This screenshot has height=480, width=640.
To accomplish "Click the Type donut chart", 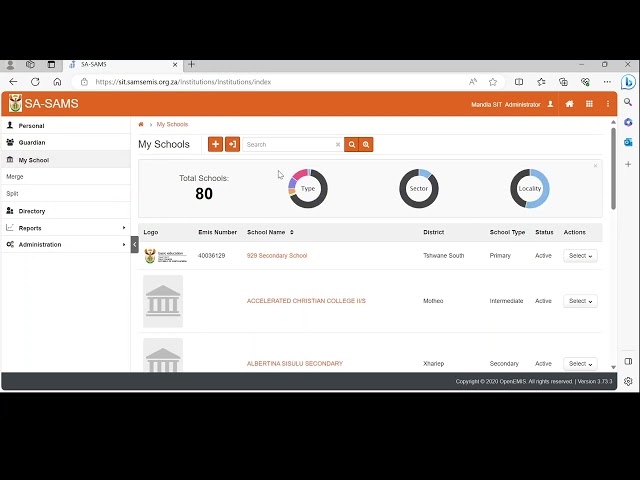I will click(x=308, y=189).
